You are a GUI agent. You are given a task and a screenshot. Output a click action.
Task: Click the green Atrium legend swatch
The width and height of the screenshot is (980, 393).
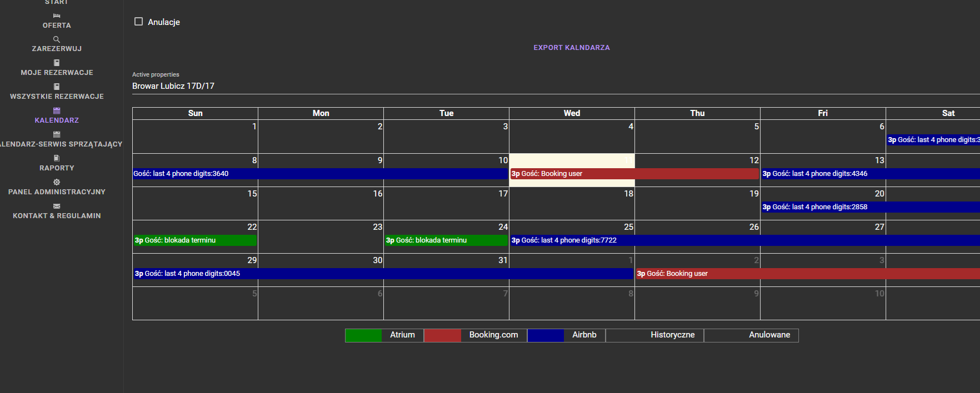tap(363, 335)
